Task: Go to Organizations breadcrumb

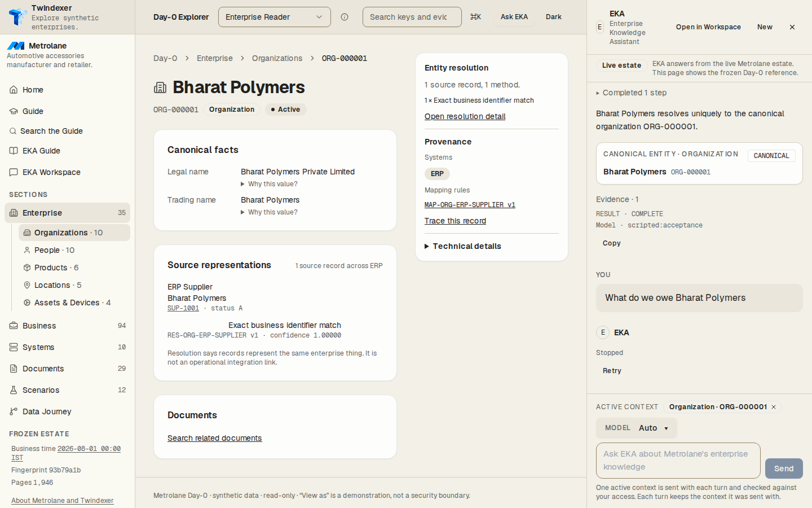Action: tap(277, 58)
